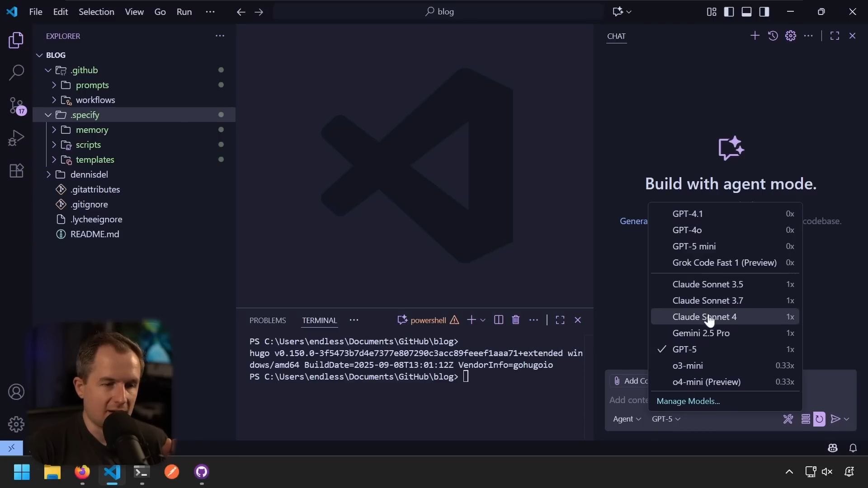Expand the dennisdel folder

(x=89, y=174)
